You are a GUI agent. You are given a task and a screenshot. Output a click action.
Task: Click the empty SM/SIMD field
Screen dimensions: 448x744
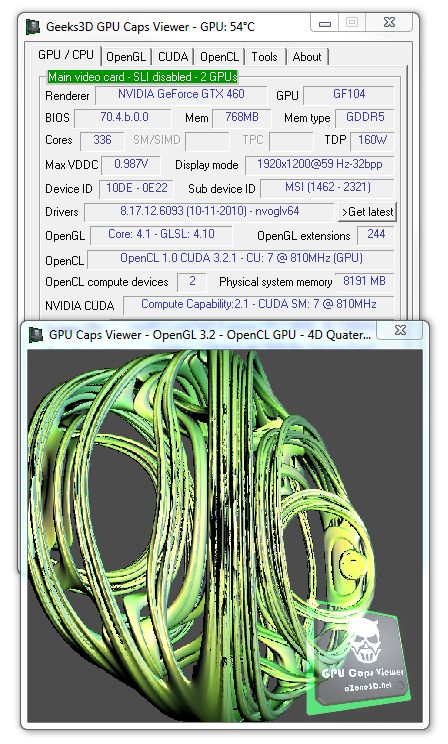(207, 141)
